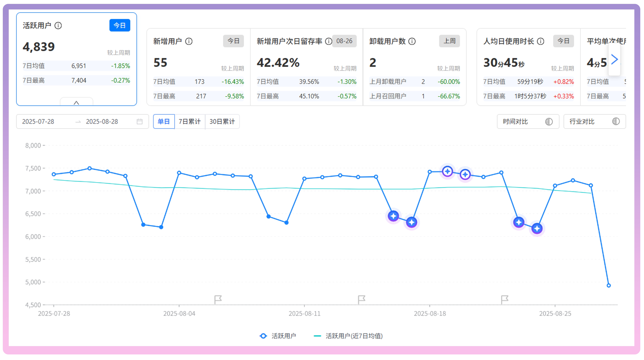
Task: Click the info icon beside 活跃用户
Action: point(58,26)
